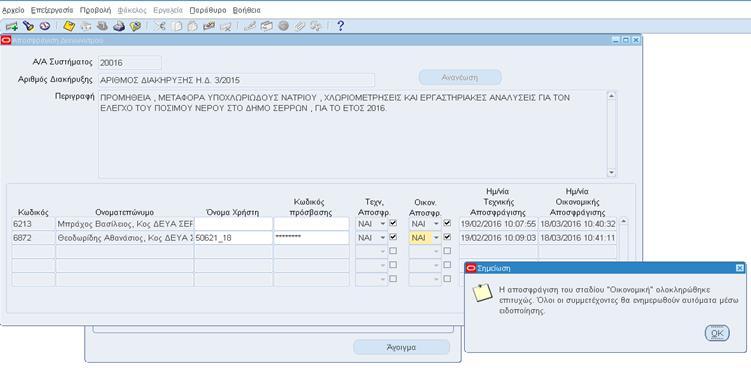Click down arrow of Περιγραφή scrollbar

(611, 172)
